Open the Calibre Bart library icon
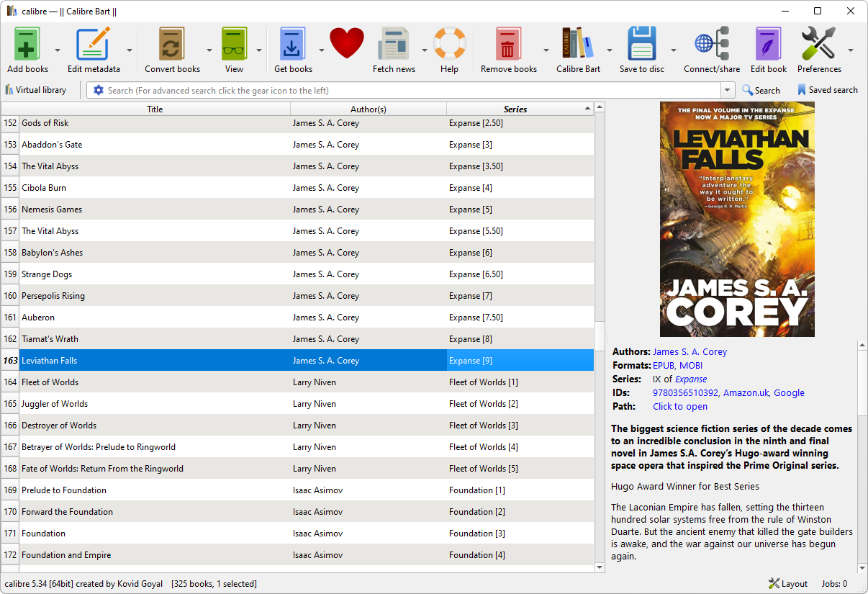 [x=578, y=44]
